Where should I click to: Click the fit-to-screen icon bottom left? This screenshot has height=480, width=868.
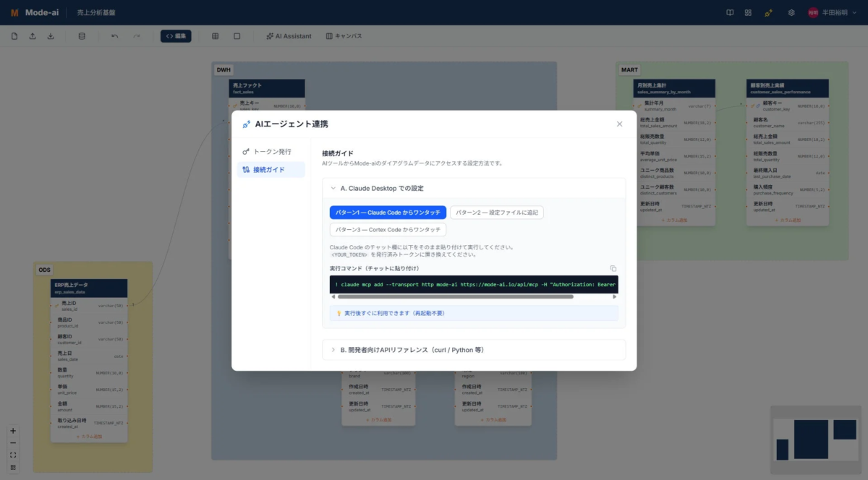coord(12,455)
